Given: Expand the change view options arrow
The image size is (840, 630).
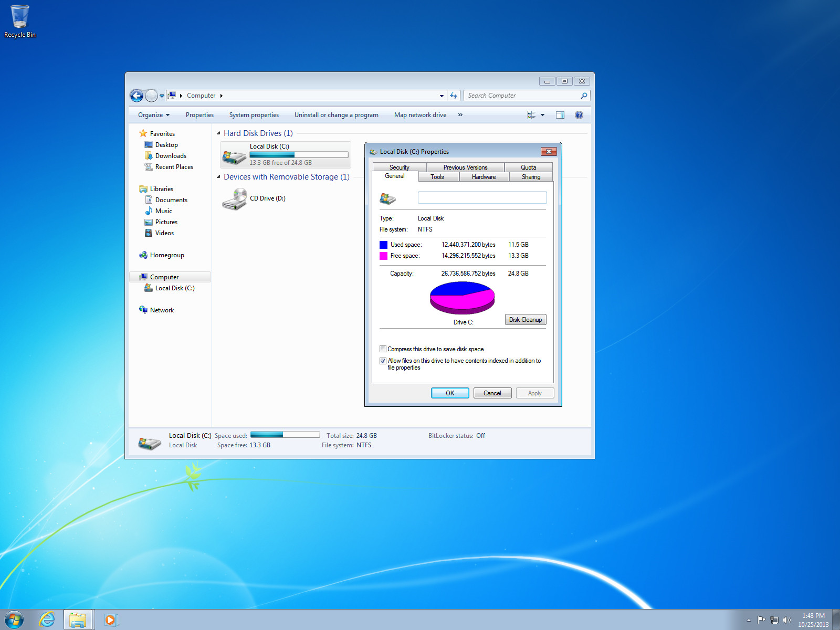Looking at the screenshot, I should pyautogui.click(x=543, y=115).
